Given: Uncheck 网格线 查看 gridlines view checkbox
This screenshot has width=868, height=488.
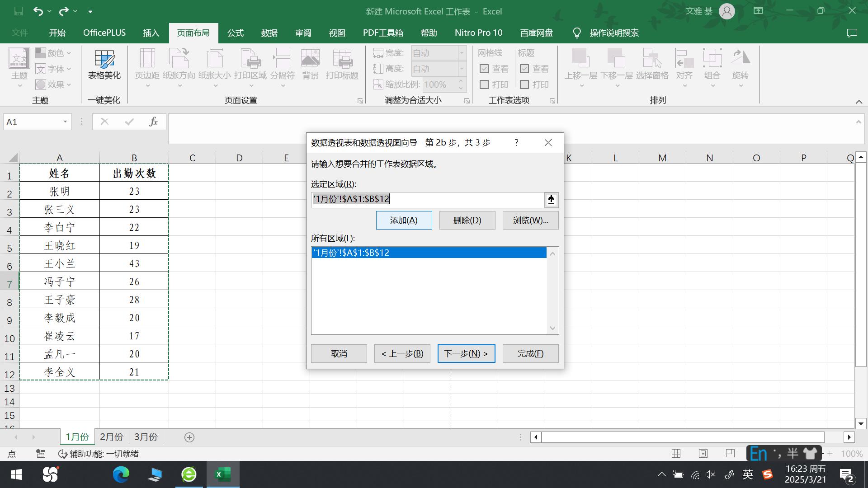Looking at the screenshot, I should click(485, 69).
